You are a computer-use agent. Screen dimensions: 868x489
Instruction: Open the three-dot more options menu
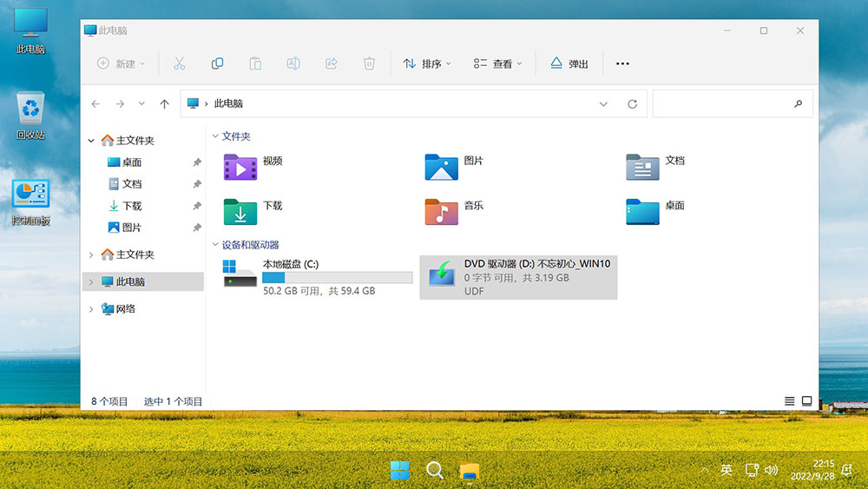pyautogui.click(x=621, y=63)
